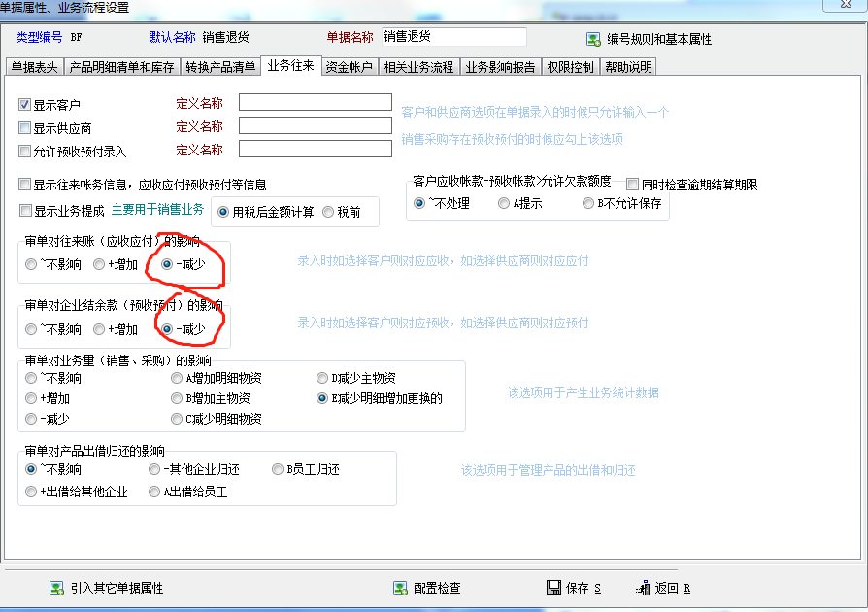This screenshot has width=868, height=612.
Task: Choose the B不允许保存 radio option
Action: (x=588, y=203)
